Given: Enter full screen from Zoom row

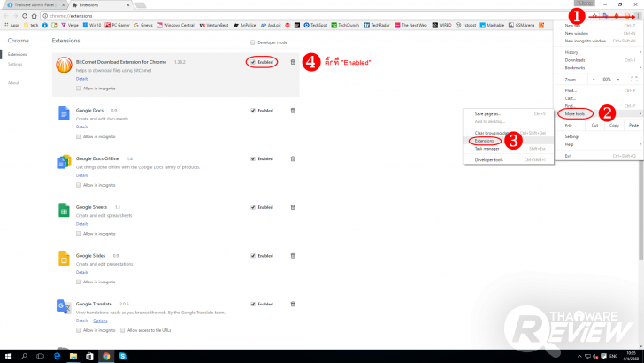Looking at the screenshot, I should [x=634, y=79].
